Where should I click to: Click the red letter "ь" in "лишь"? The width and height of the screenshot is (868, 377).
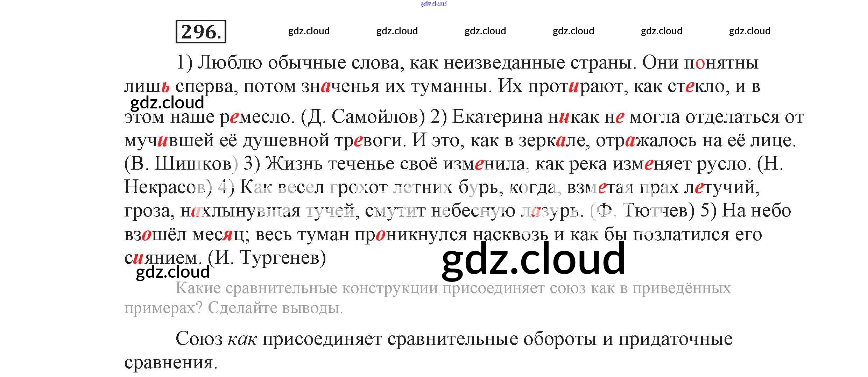pyautogui.click(x=165, y=86)
